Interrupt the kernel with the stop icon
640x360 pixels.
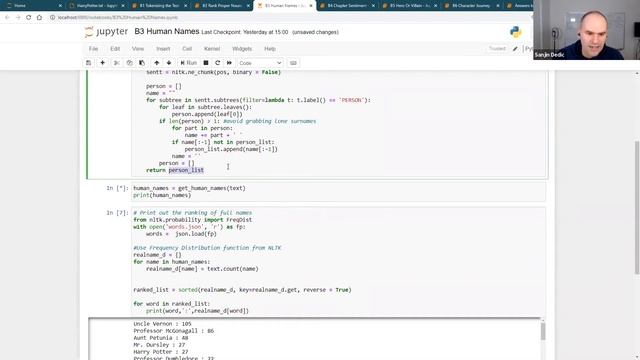206,63
